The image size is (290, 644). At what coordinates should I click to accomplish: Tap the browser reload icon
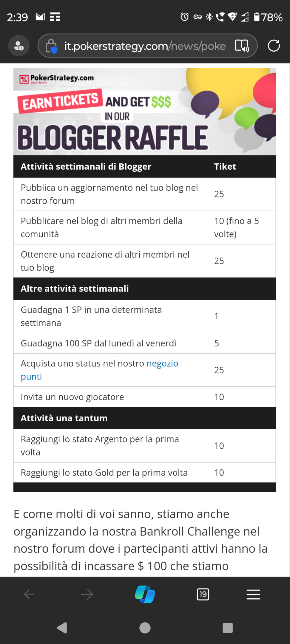274,46
